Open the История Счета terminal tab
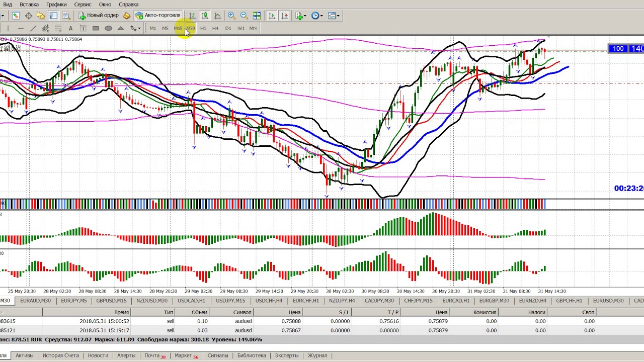This screenshot has width=644, height=362. point(60,355)
